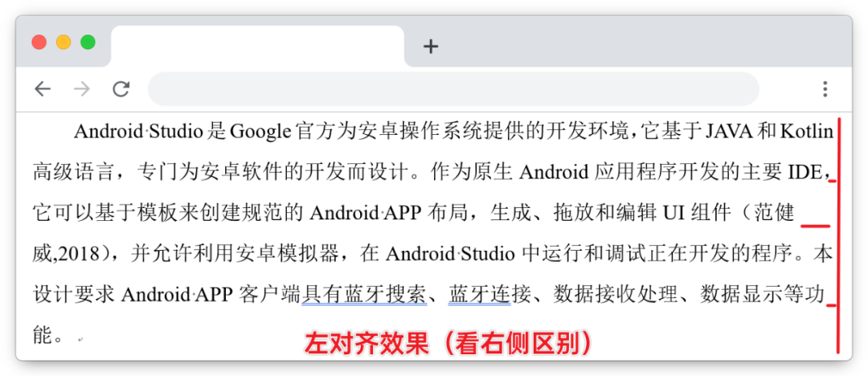Click the word JAVA in first line
Viewport: 868px width, 376px height.
731,132
